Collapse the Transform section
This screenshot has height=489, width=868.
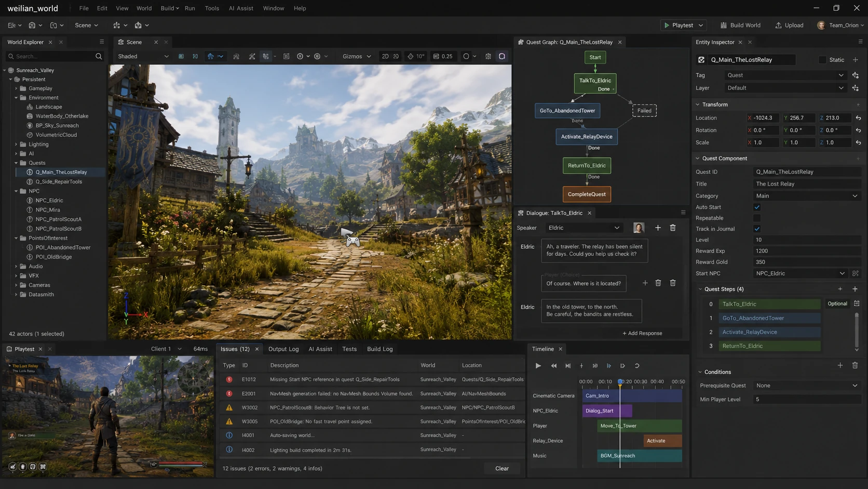698,104
